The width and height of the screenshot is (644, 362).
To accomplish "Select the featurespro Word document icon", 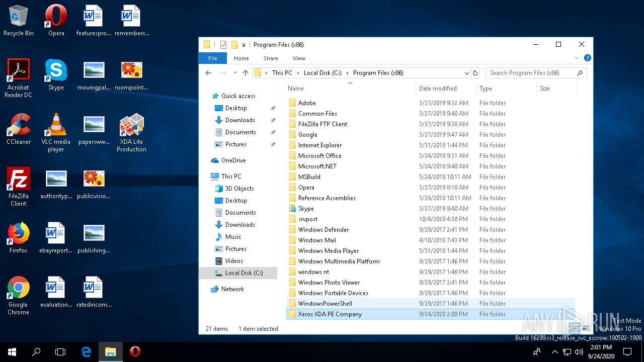I will (94, 21).
